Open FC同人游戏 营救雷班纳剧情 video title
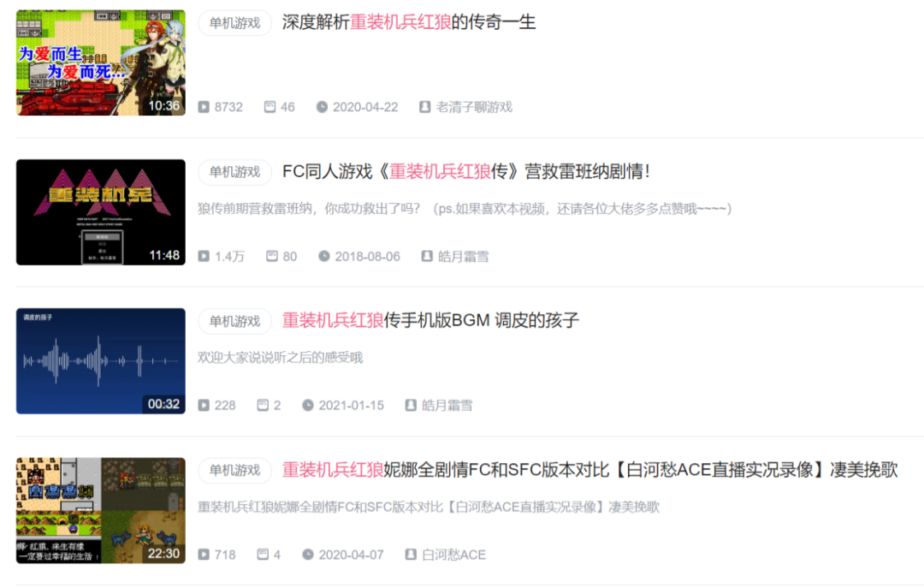The height and width of the screenshot is (588, 924). (x=466, y=172)
